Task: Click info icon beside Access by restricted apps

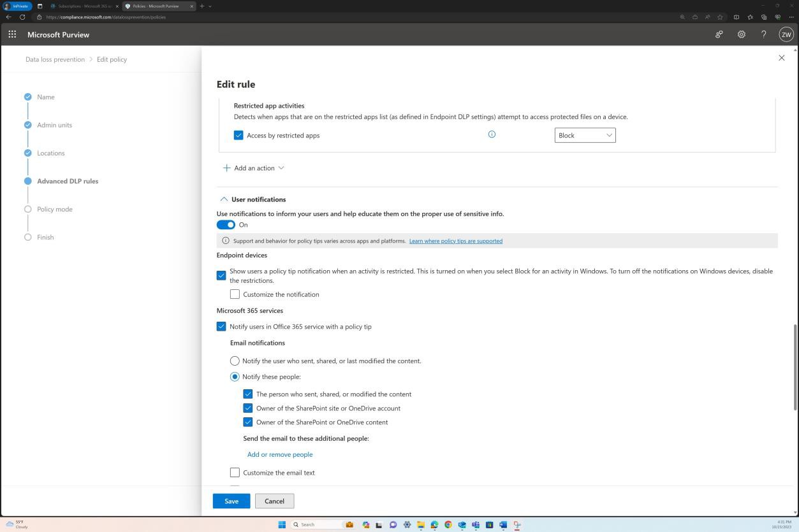Action: [492, 134]
